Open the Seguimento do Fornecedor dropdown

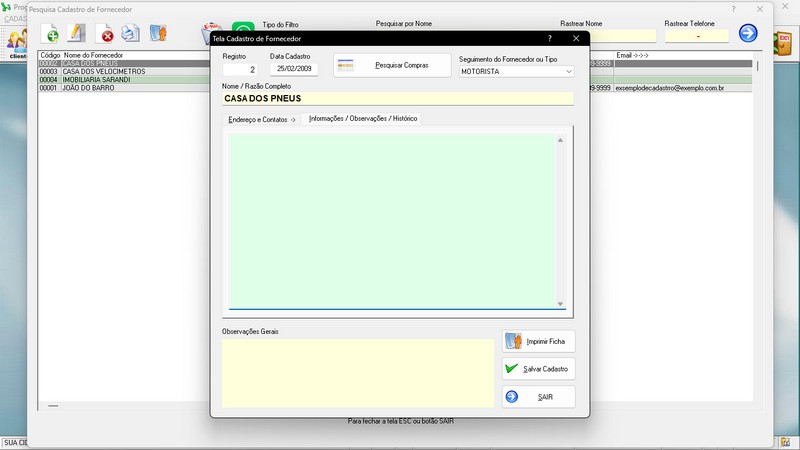click(x=516, y=72)
